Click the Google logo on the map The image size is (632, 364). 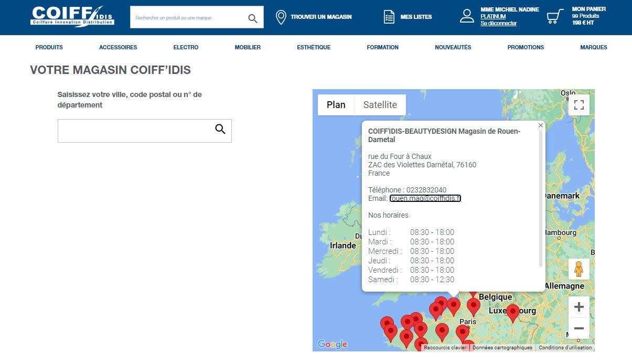(x=333, y=344)
